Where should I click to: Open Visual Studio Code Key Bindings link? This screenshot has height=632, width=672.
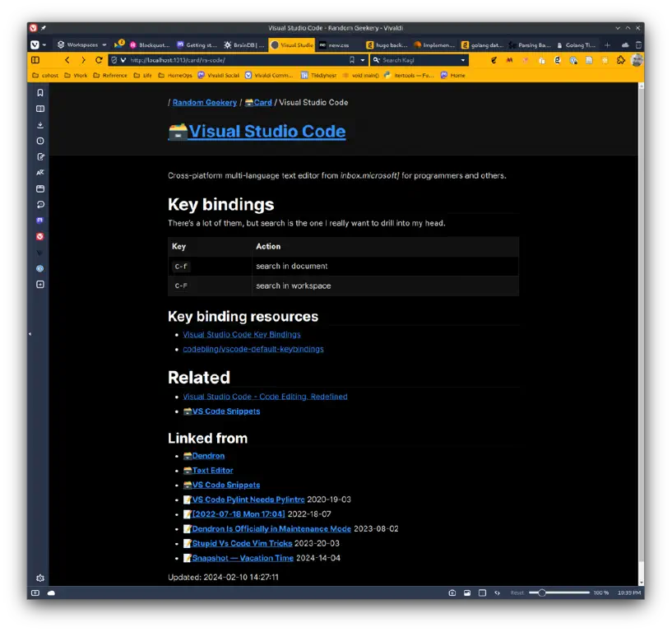[242, 334]
